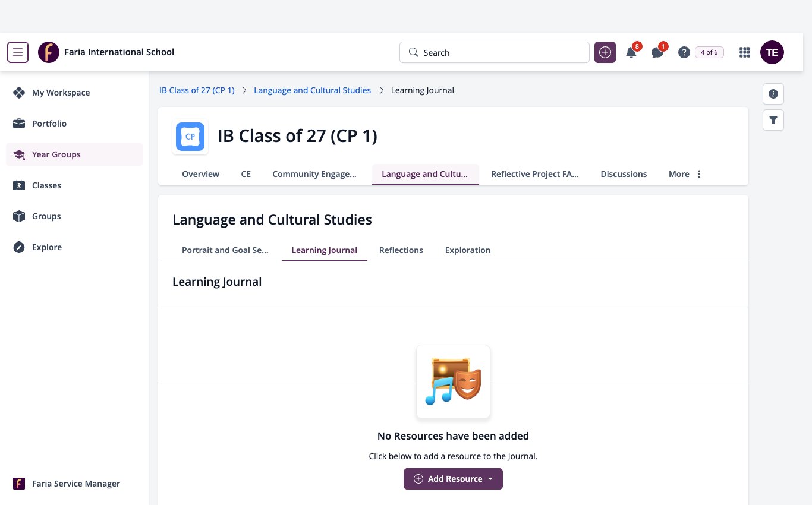Click the help question mark icon
The image size is (812, 505).
684,52
